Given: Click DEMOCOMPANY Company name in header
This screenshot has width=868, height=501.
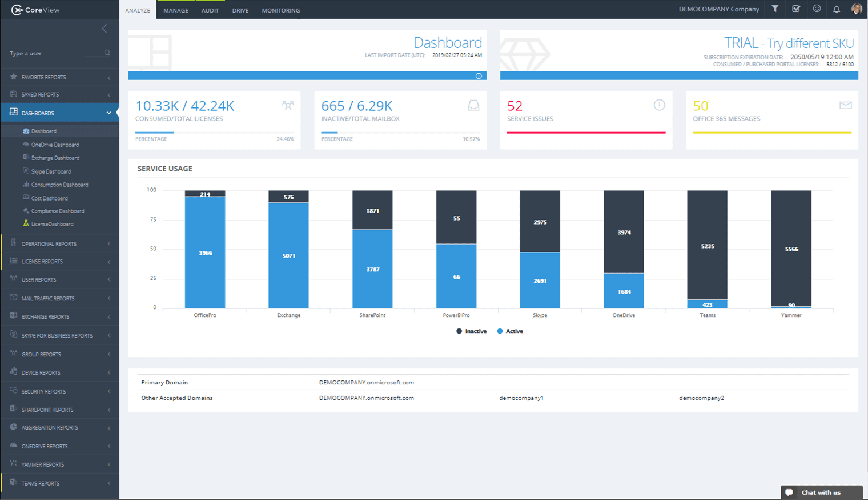Looking at the screenshot, I should pos(719,9).
